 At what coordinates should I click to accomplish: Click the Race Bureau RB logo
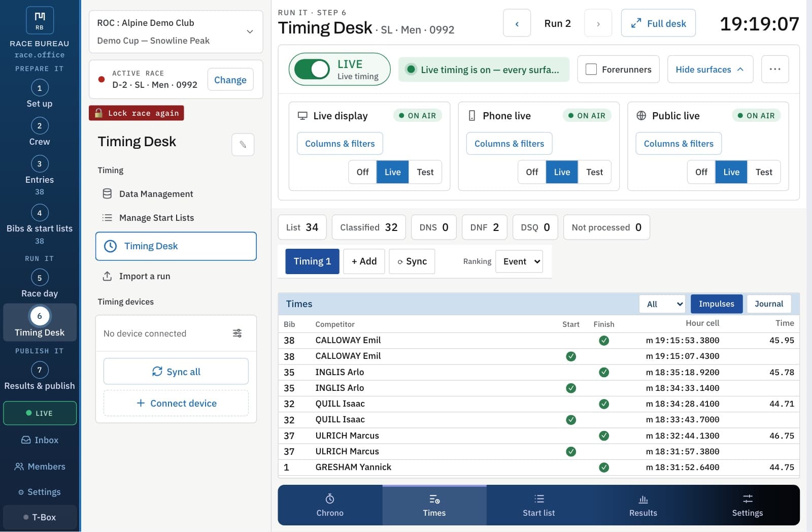tap(40, 20)
